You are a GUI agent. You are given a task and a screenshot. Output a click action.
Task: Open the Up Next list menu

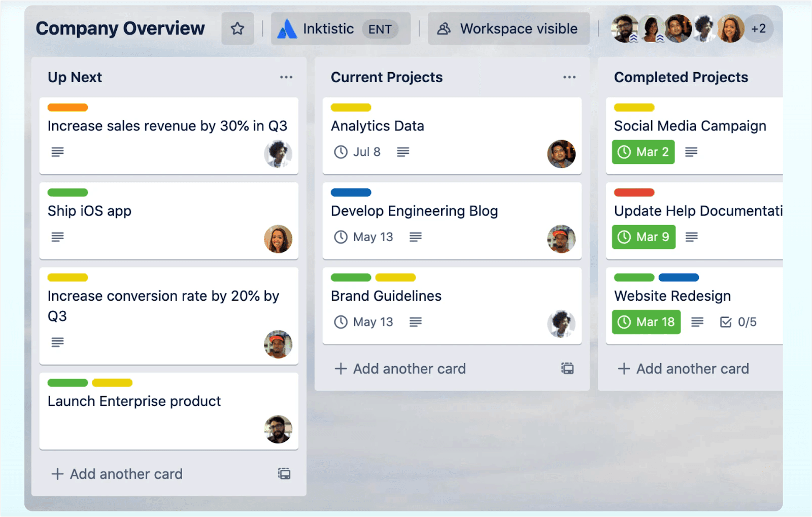(286, 77)
